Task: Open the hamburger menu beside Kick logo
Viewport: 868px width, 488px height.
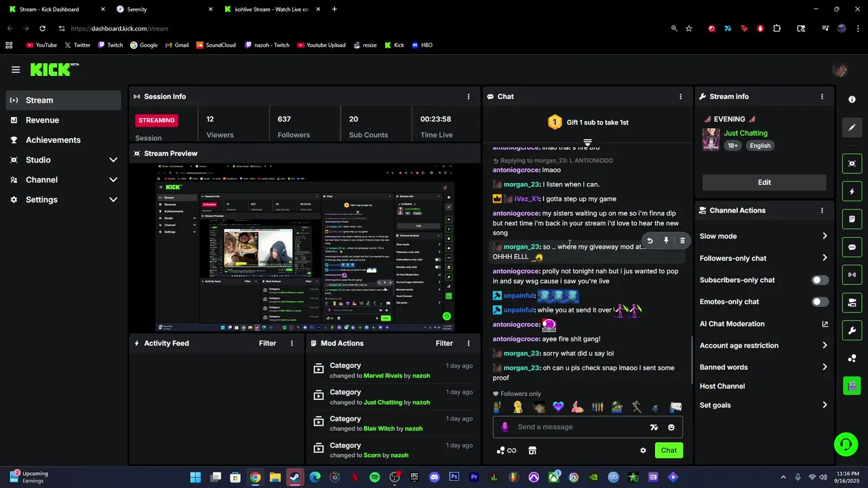Action: click(16, 69)
